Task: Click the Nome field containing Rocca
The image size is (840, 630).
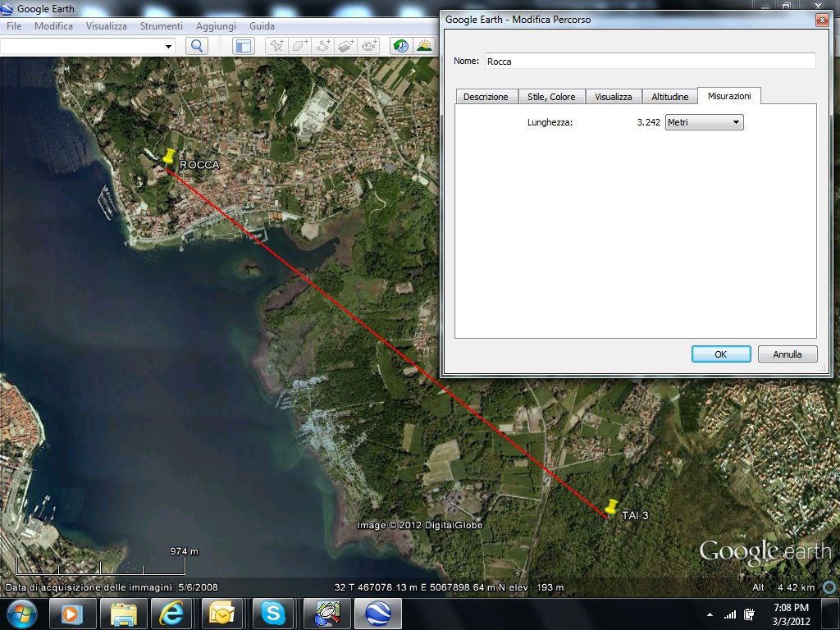Action: point(651,61)
